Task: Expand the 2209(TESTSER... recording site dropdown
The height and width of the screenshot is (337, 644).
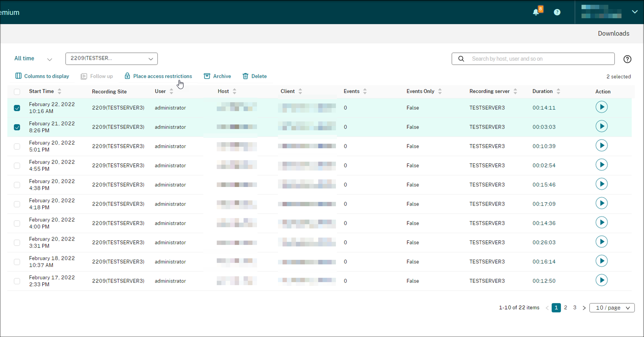Action: pyautogui.click(x=151, y=58)
